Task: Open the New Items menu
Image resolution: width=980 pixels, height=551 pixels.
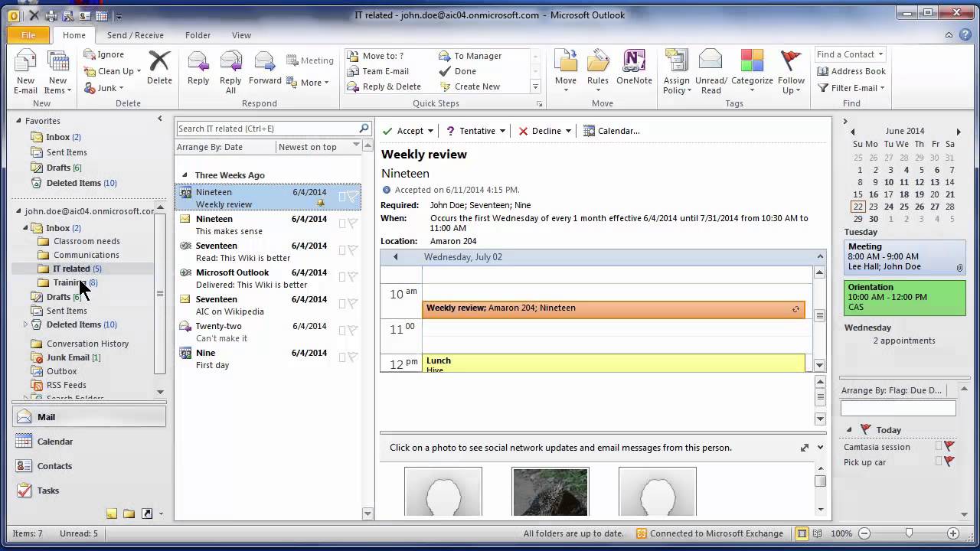Action: pos(57,73)
